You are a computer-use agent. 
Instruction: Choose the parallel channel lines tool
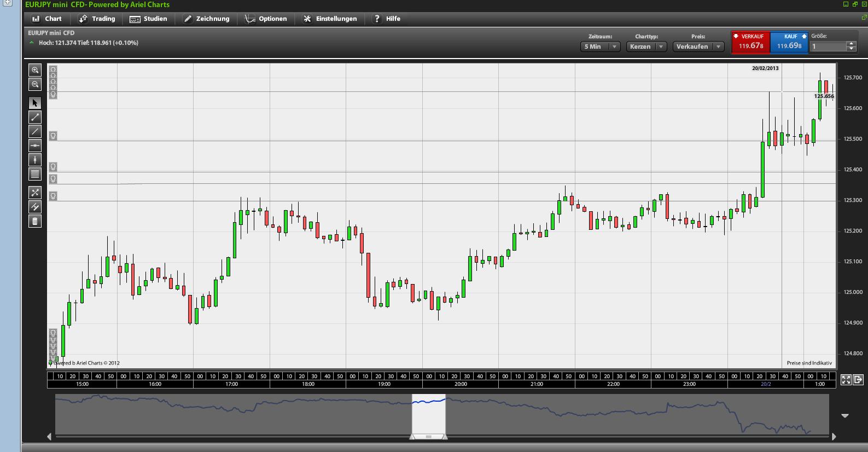[x=35, y=207]
